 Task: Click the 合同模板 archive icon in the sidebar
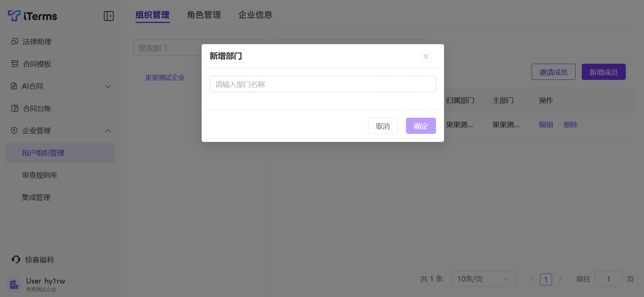click(14, 64)
